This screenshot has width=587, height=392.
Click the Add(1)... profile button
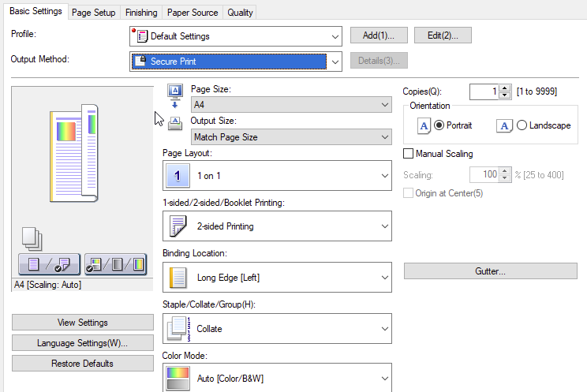(x=379, y=35)
